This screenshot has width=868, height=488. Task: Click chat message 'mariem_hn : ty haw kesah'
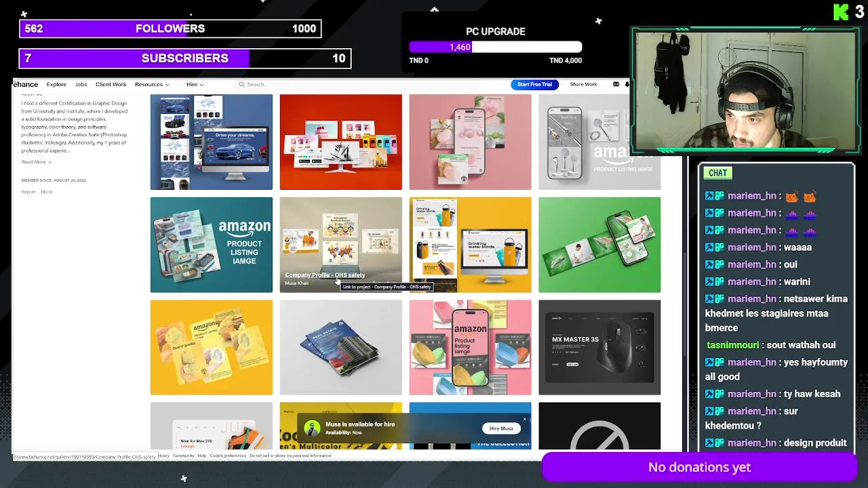point(773,394)
